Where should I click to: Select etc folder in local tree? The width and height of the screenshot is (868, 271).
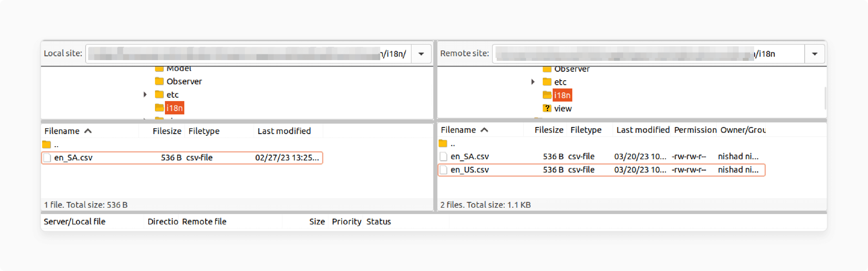(172, 95)
